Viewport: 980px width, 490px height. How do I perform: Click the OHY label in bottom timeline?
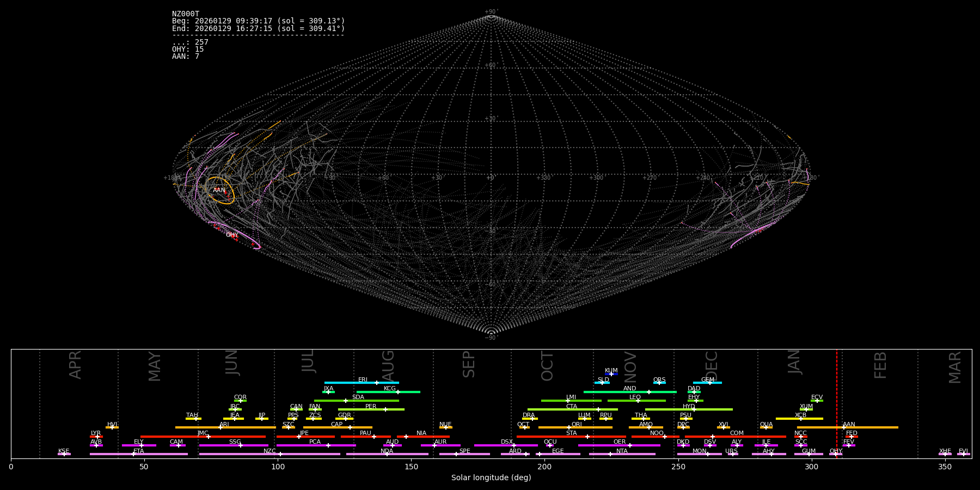pyautogui.click(x=836, y=451)
